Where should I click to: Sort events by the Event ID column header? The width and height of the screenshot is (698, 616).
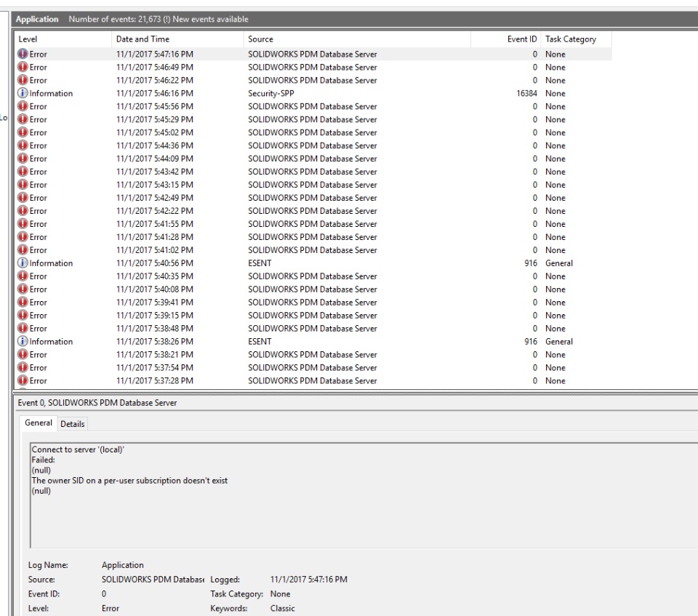click(x=506, y=39)
